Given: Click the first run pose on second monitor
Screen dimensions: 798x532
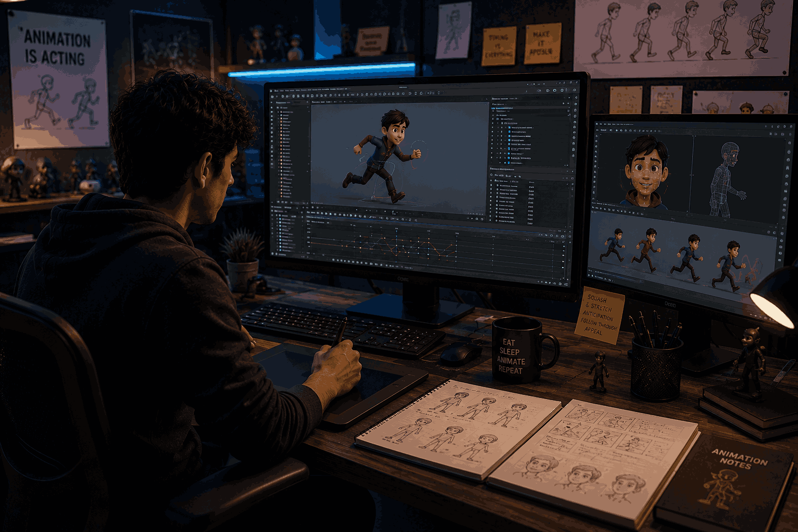Looking at the screenshot, I should [x=612, y=245].
